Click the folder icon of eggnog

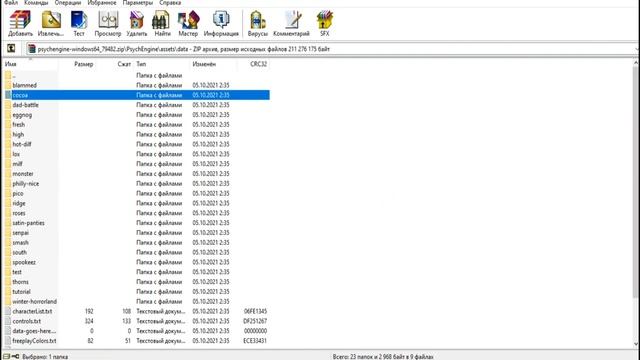pos(8,115)
